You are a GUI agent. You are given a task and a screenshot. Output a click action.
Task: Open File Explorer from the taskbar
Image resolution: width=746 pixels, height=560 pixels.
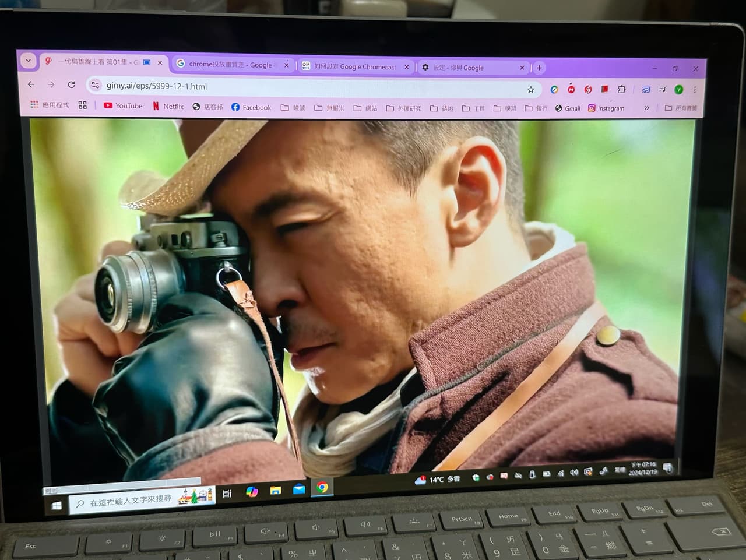[x=276, y=490]
